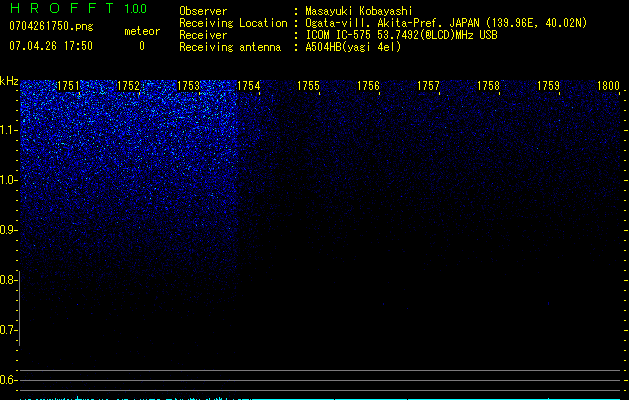Click ICOM IC-575 receiver value

pos(401,35)
